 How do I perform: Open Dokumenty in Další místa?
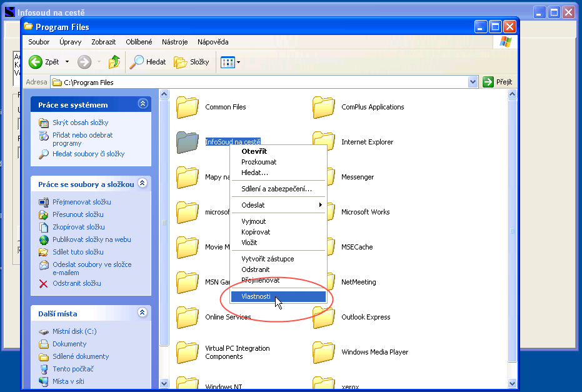point(69,344)
